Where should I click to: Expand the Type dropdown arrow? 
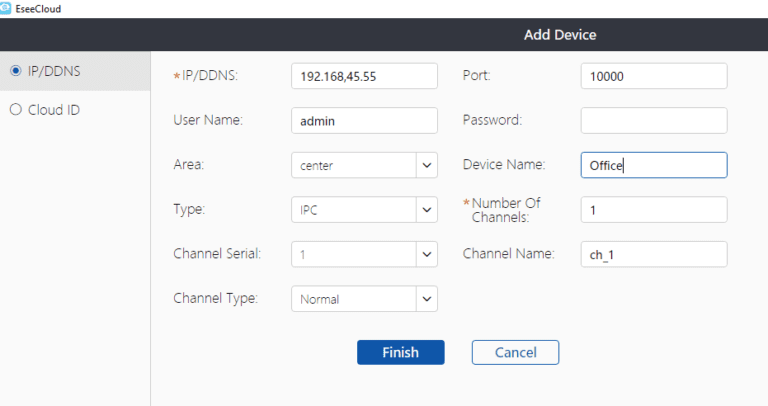coord(427,210)
